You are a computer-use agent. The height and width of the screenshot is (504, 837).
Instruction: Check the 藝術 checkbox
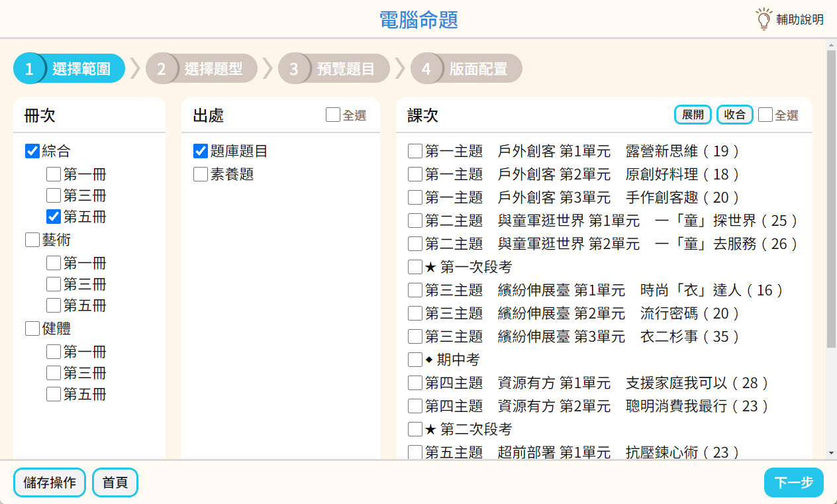coord(32,240)
